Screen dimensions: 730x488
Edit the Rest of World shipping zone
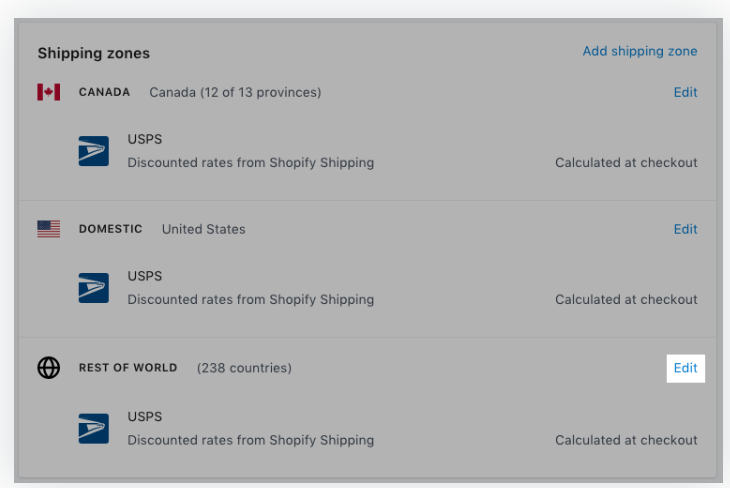pyautogui.click(x=685, y=368)
